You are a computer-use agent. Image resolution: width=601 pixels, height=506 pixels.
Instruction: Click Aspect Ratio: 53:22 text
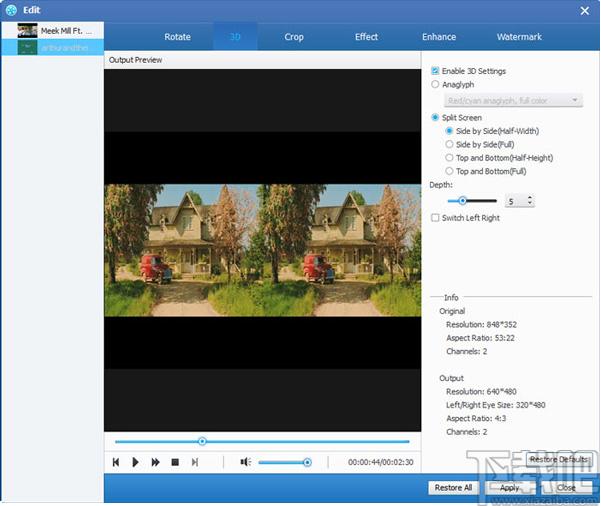tap(480, 338)
